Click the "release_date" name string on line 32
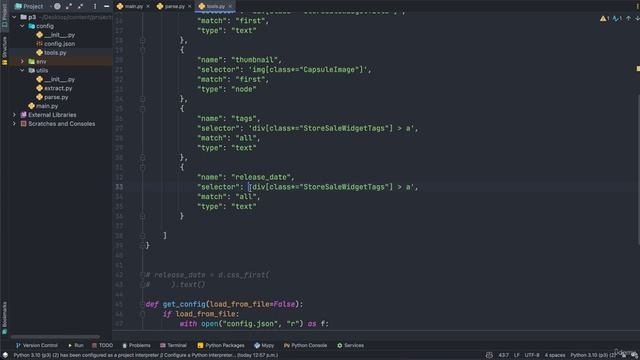Viewport: 640px width, 360px height. (x=261, y=177)
